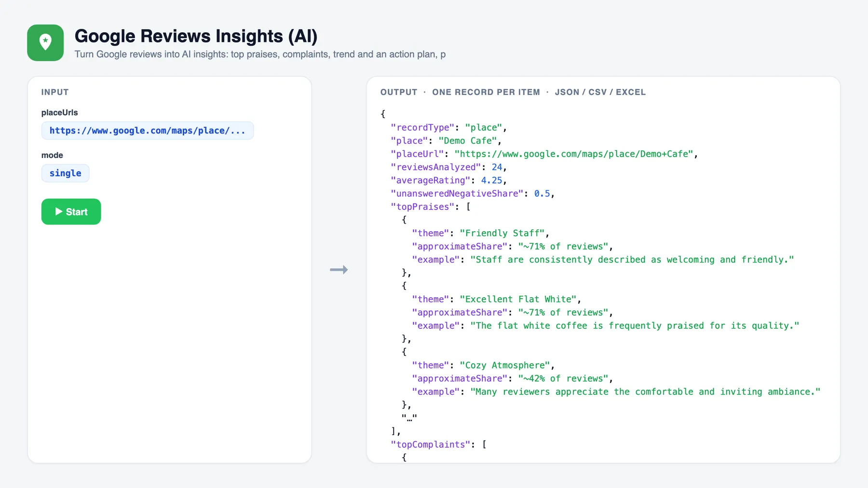Click the comfortable and inviting ambiance example
868x488 pixels.
point(616,392)
